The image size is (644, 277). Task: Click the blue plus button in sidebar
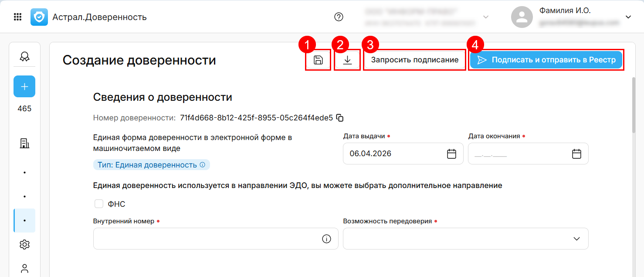(24, 86)
